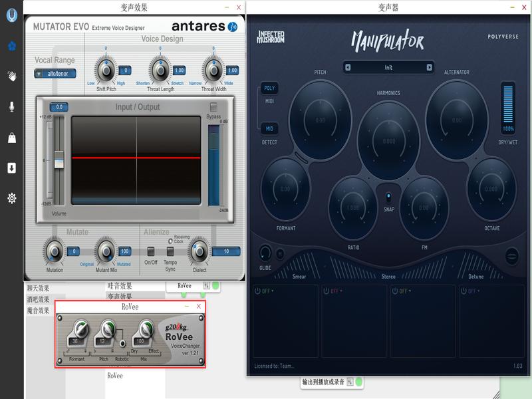The image size is (532, 399).
Task: Click the Mutation knob
Action: click(x=55, y=251)
